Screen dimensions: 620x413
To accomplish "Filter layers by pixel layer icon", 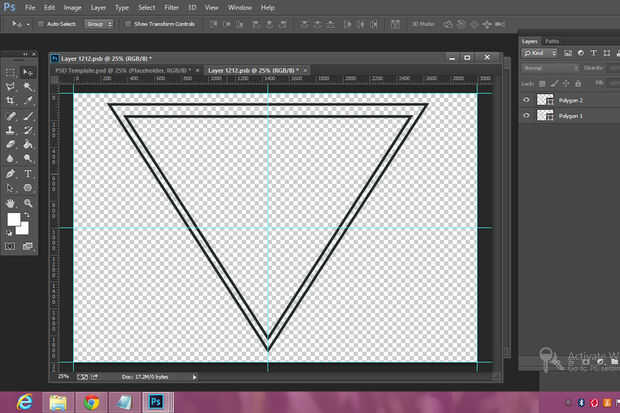I will (x=568, y=53).
